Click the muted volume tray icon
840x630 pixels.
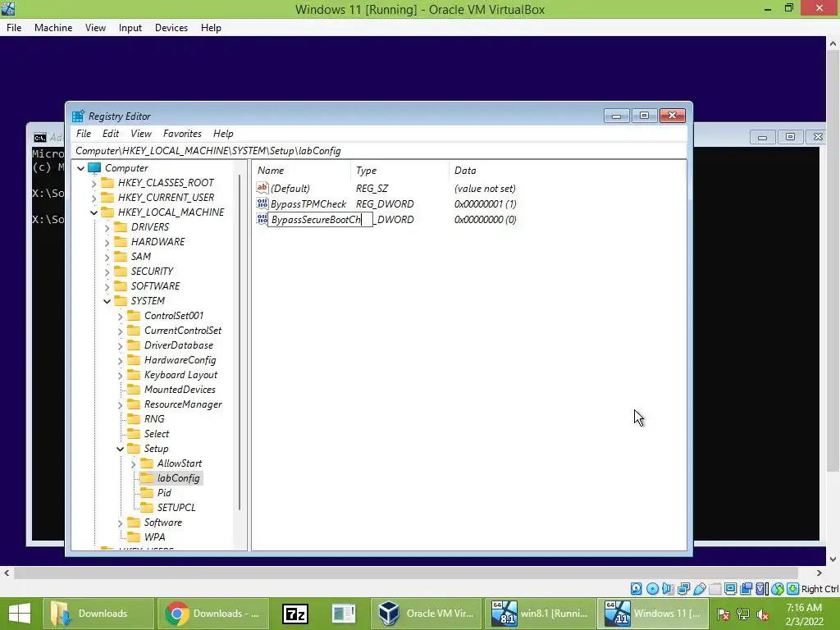(x=763, y=614)
